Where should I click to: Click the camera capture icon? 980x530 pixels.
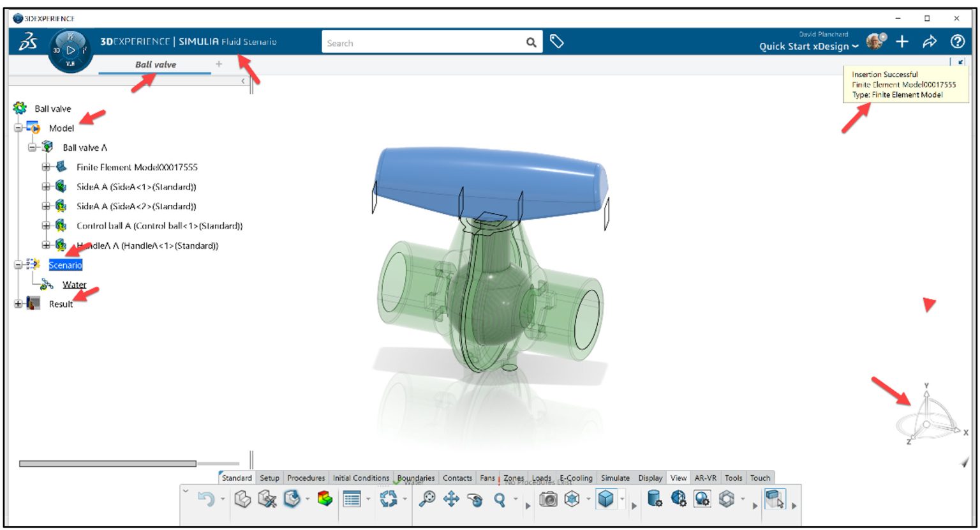click(x=548, y=499)
